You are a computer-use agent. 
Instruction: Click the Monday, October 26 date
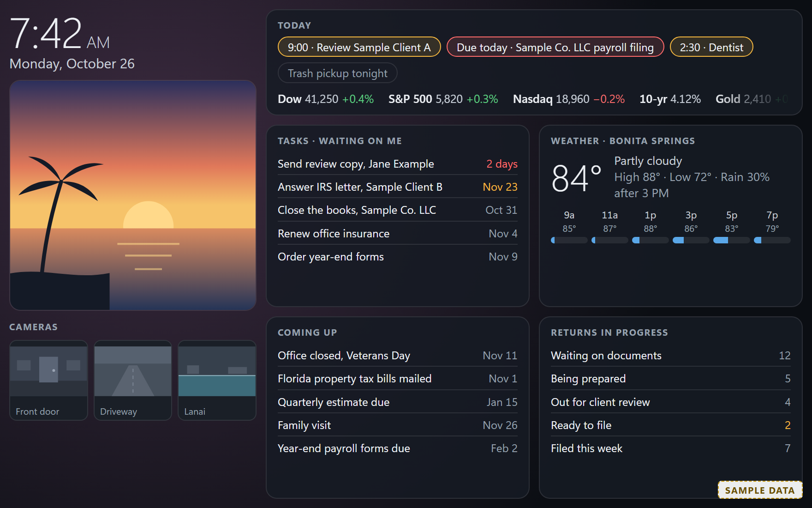point(72,64)
